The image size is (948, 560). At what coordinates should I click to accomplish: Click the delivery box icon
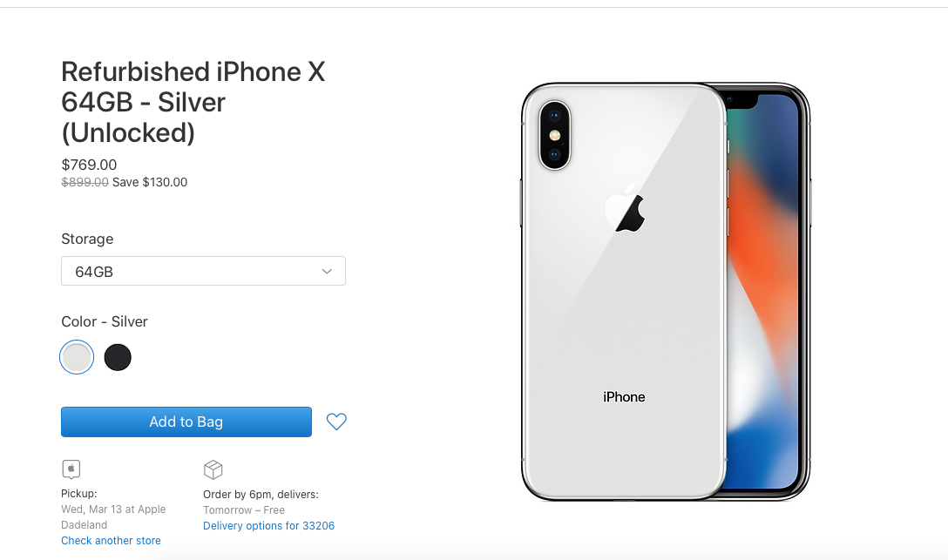pyautogui.click(x=213, y=469)
